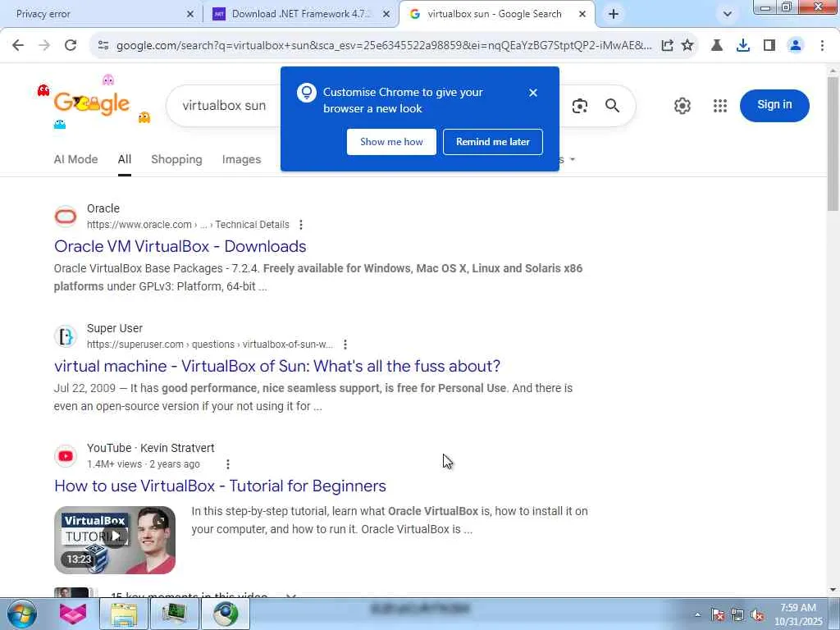Open Chrome three-dot menu
Image resolution: width=840 pixels, height=630 pixels.
(x=822, y=46)
